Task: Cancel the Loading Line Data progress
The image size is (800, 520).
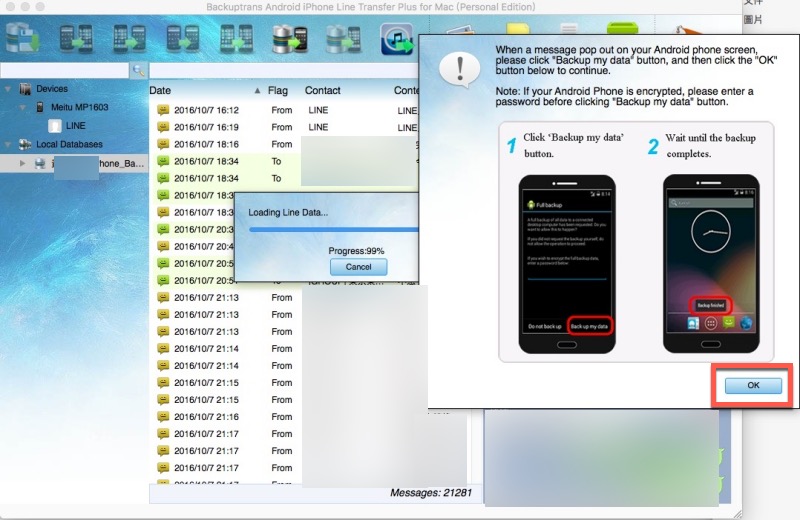Action: click(x=358, y=267)
